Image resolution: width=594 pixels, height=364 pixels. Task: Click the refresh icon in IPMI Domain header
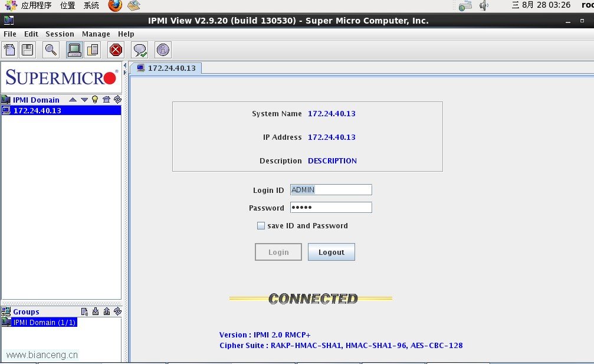pyautogui.click(x=117, y=99)
